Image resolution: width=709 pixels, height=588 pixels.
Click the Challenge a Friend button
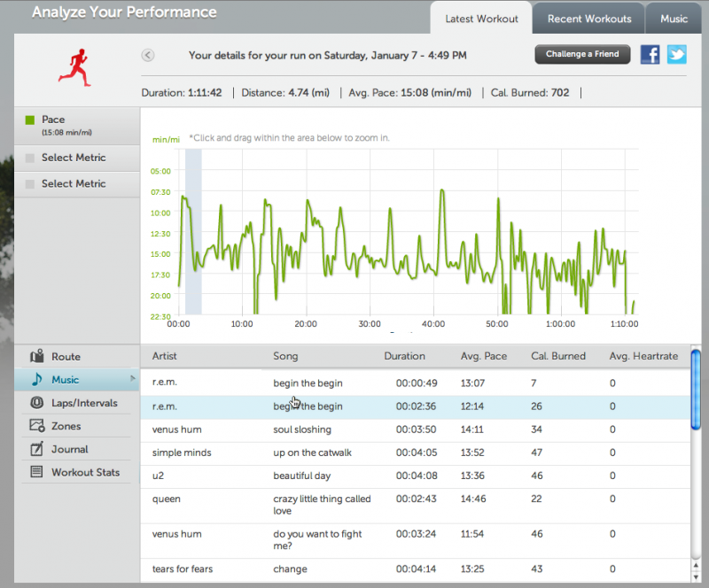582,54
